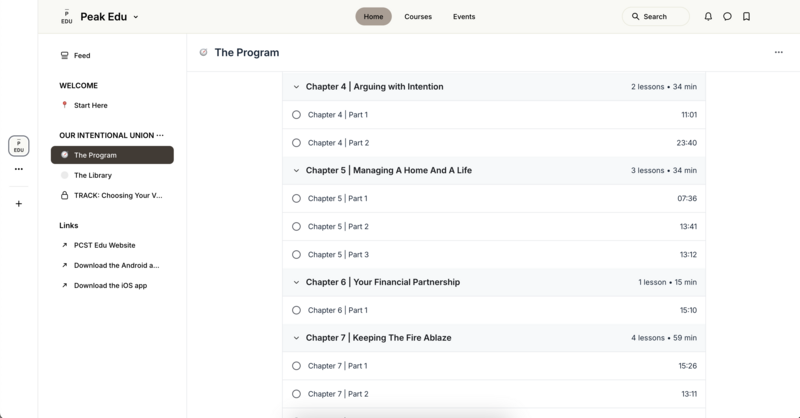Click the PEDU workspace switcher icon

coord(18,146)
